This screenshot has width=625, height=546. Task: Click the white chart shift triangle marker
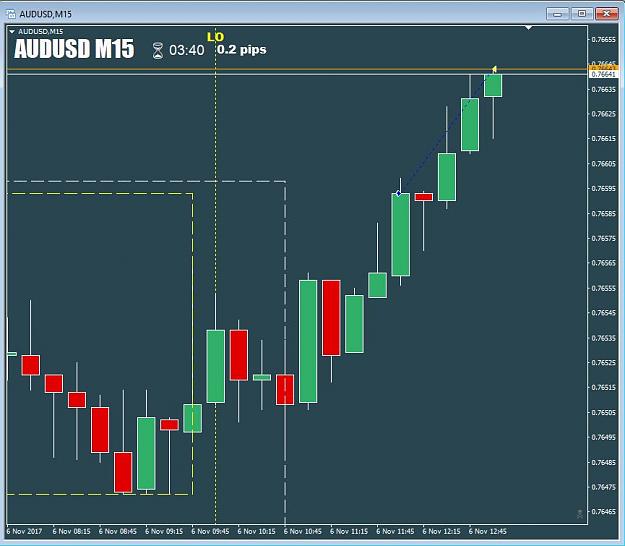(x=529, y=28)
